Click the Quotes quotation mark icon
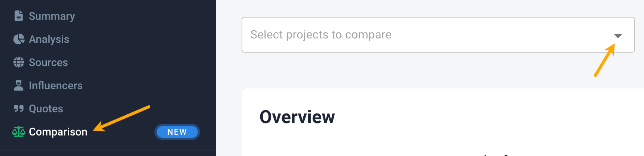Image resolution: width=644 pixels, height=156 pixels. [19, 109]
